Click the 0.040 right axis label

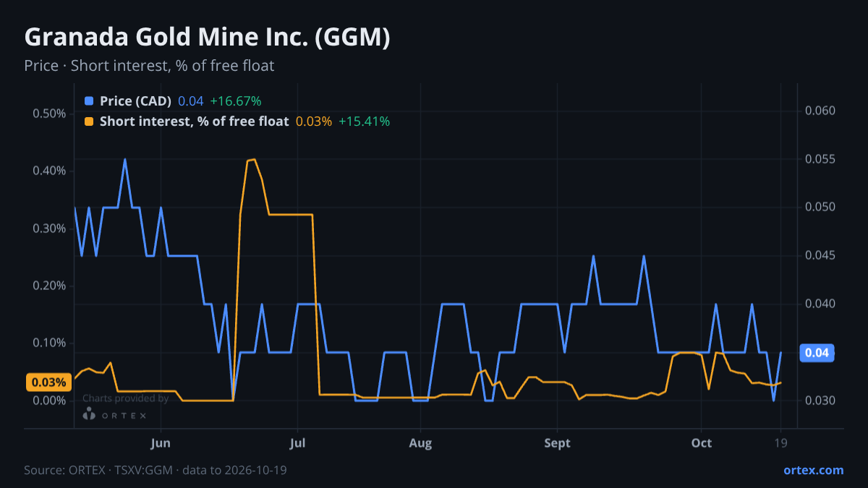click(x=820, y=304)
